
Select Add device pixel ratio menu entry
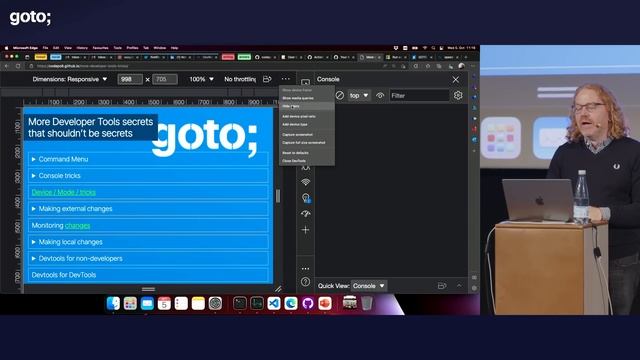pyautogui.click(x=307, y=116)
